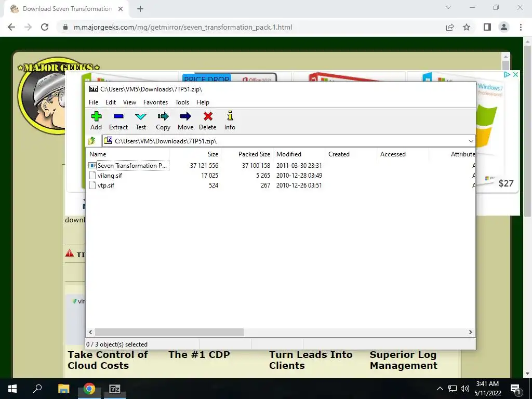This screenshot has height=399, width=532.
Task: Share this page via Chrome share icon
Action: tap(450, 27)
